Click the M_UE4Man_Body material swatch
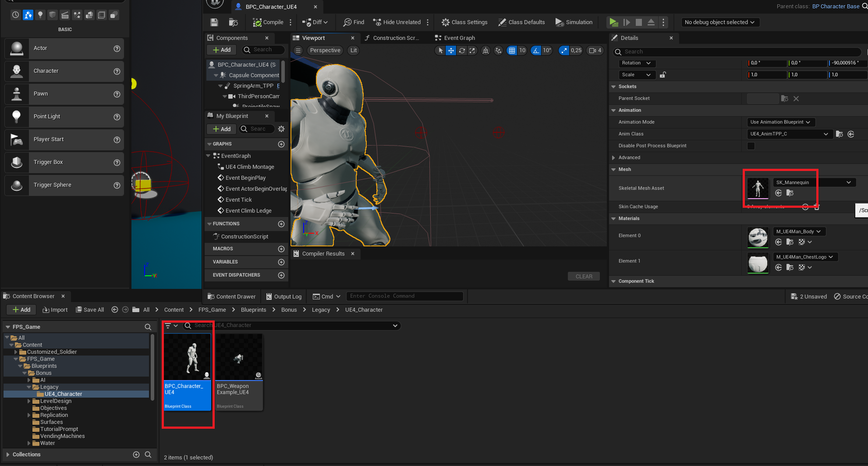 758,237
